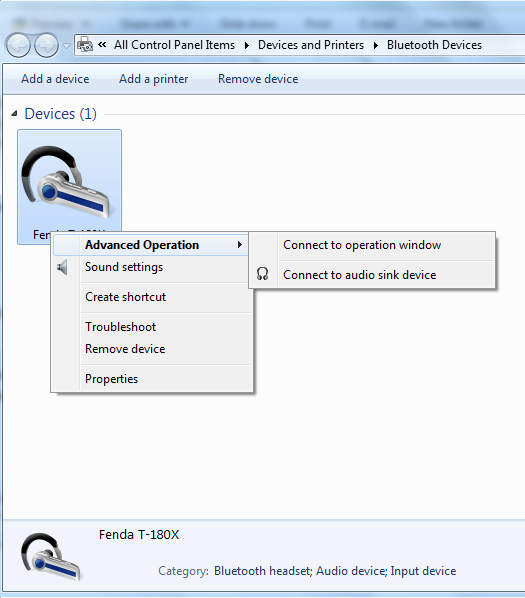
Task: Select Connect to audio sink device
Action: (372, 275)
